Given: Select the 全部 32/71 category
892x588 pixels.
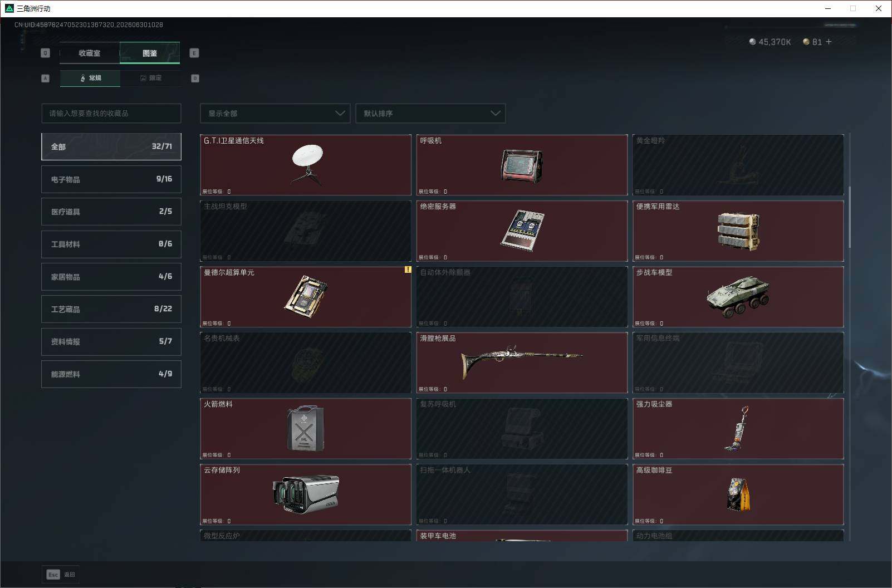Looking at the screenshot, I should (x=111, y=146).
